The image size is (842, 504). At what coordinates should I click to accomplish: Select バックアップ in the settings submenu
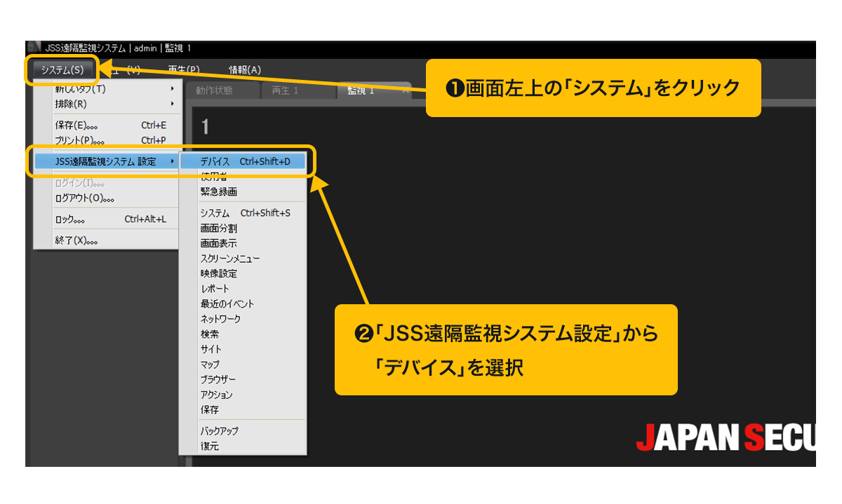pos(243,431)
